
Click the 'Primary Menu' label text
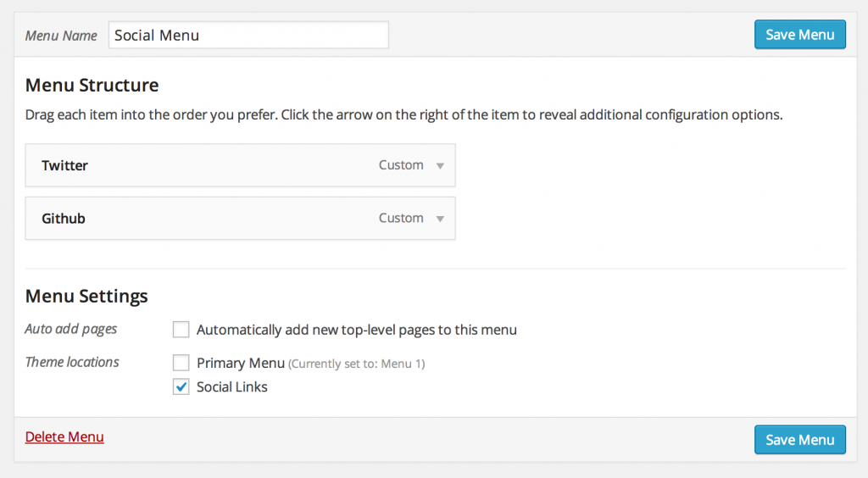tap(240, 363)
